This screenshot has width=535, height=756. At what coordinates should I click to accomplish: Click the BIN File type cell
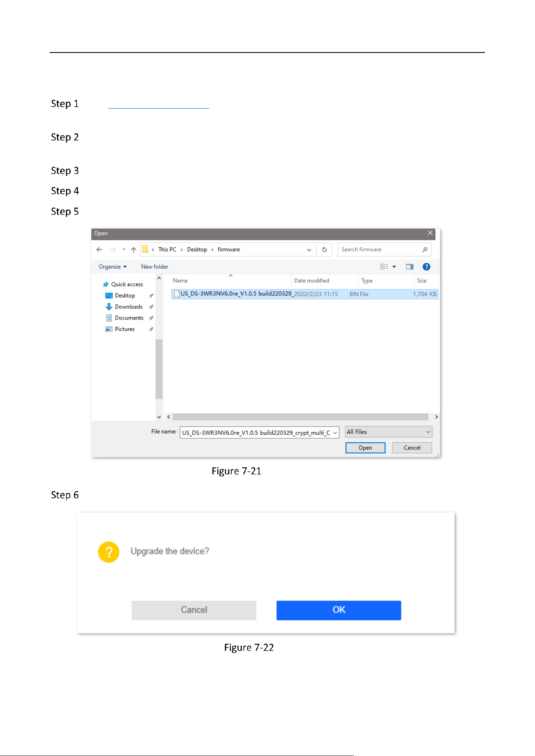click(x=359, y=294)
